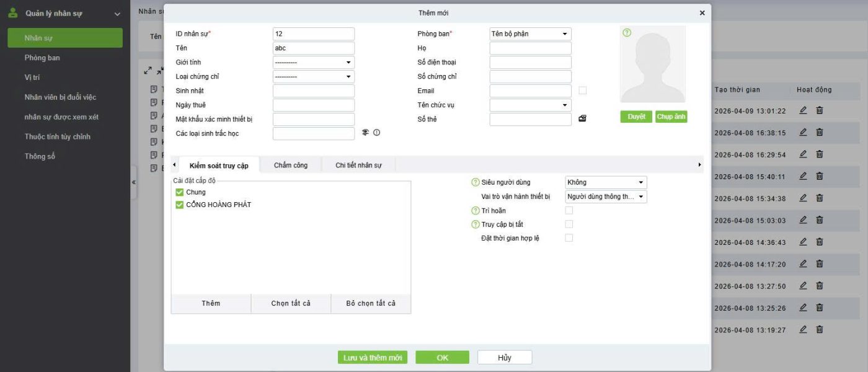Open the Giới tính dropdown

[x=313, y=63]
